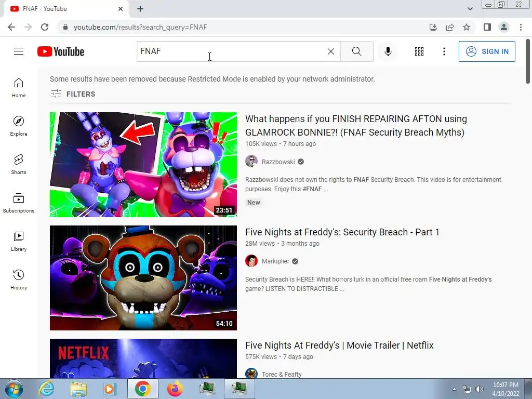532x399 pixels.
Task: Open the Netflix movie trailer thumbnail
Action: (x=143, y=358)
